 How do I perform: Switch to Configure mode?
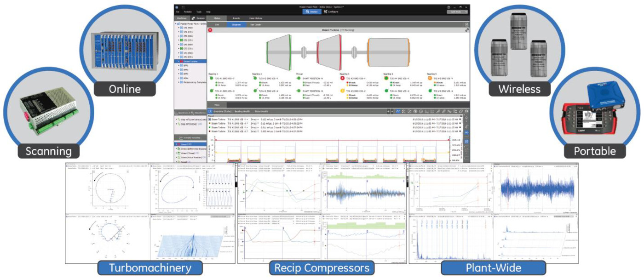pyautogui.click(x=331, y=11)
